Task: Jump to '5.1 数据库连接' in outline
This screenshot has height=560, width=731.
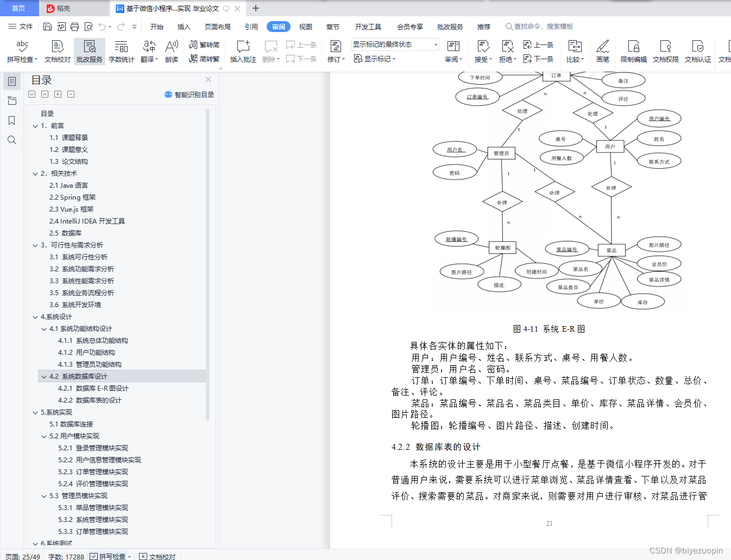Action: point(71,424)
